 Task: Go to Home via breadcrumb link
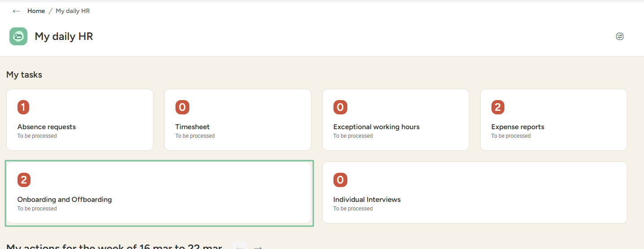[36, 11]
